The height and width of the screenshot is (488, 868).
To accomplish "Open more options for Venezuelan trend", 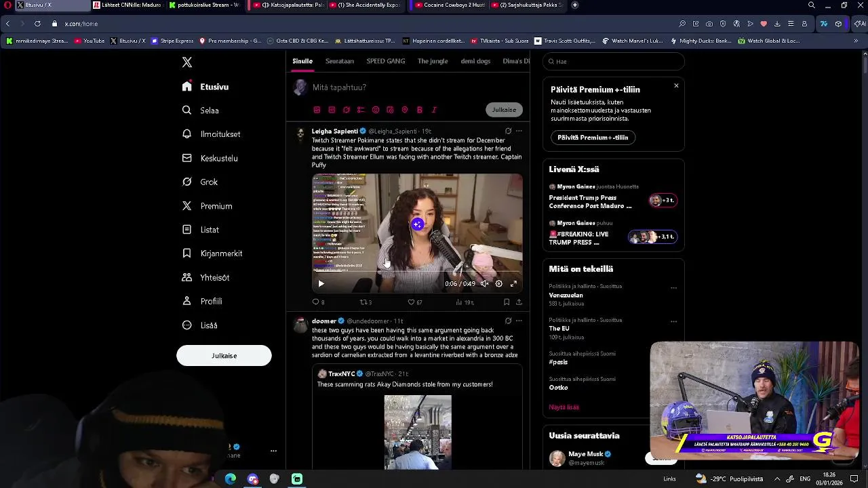I will point(673,287).
